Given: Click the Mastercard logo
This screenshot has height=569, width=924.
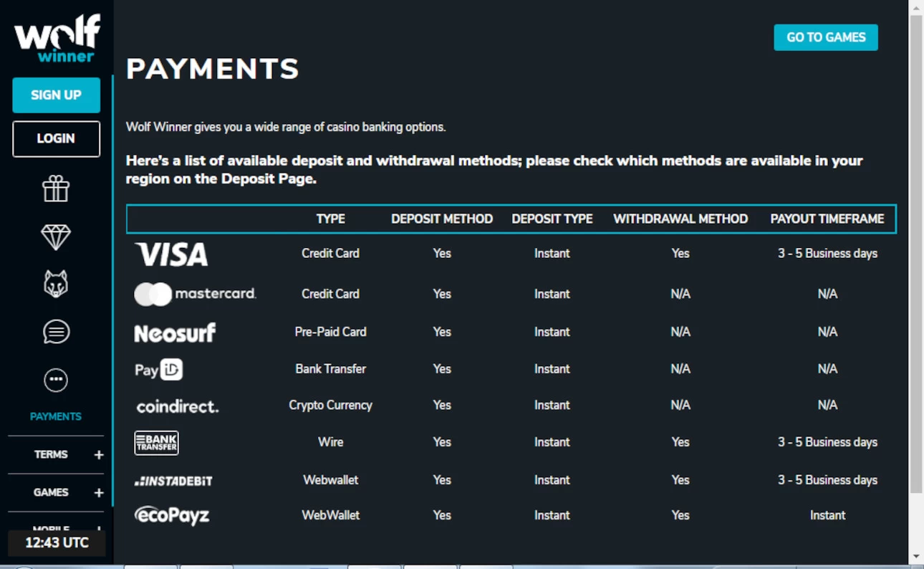Looking at the screenshot, I should 195,294.
